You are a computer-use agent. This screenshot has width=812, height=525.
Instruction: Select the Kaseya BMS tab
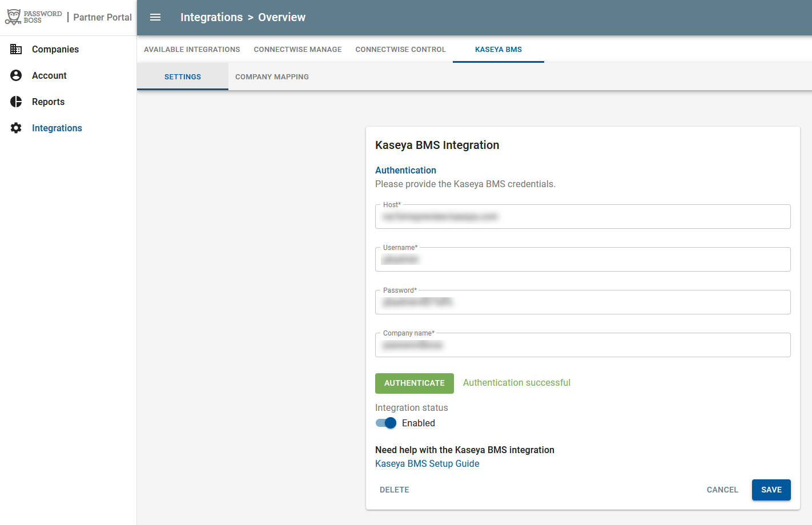point(499,50)
